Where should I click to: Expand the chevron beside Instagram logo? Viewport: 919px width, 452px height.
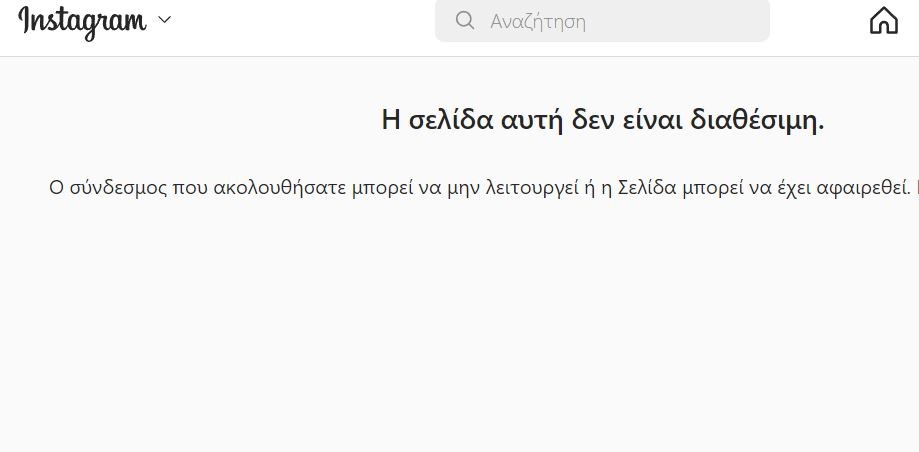165,20
